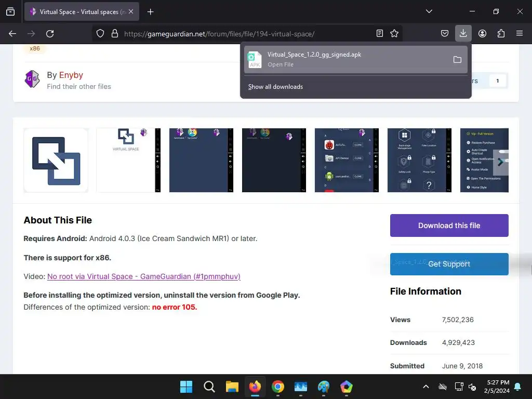The width and height of the screenshot is (532, 399).
Task: Open a new tab with plus button
Action: pyautogui.click(x=151, y=12)
